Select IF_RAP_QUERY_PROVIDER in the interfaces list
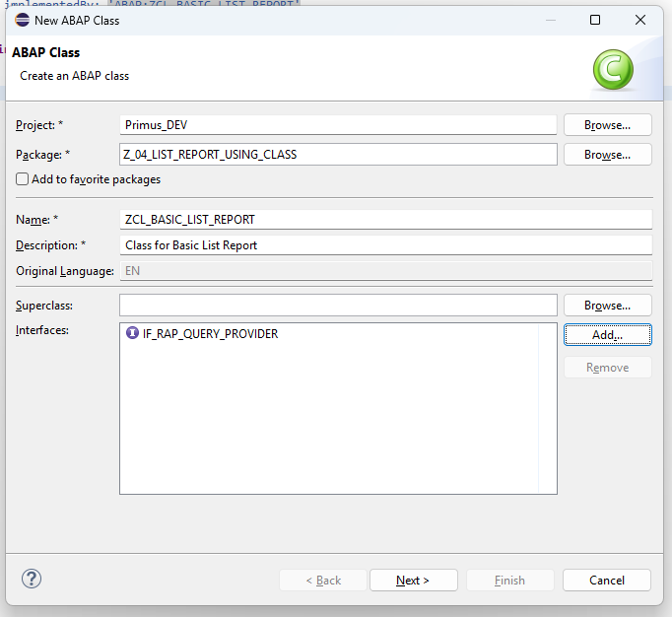Image resolution: width=672 pixels, height=617 pixels. point(210,333)
